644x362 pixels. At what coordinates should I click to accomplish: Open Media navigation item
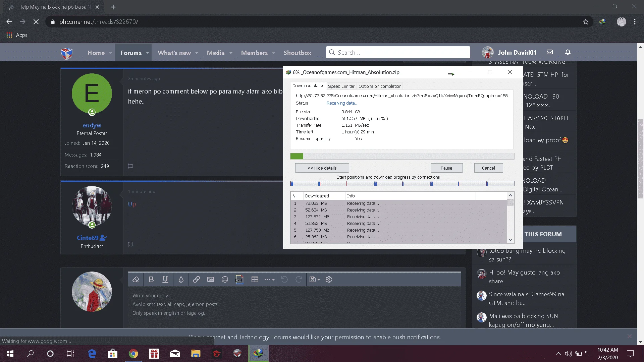coord(216,53)
